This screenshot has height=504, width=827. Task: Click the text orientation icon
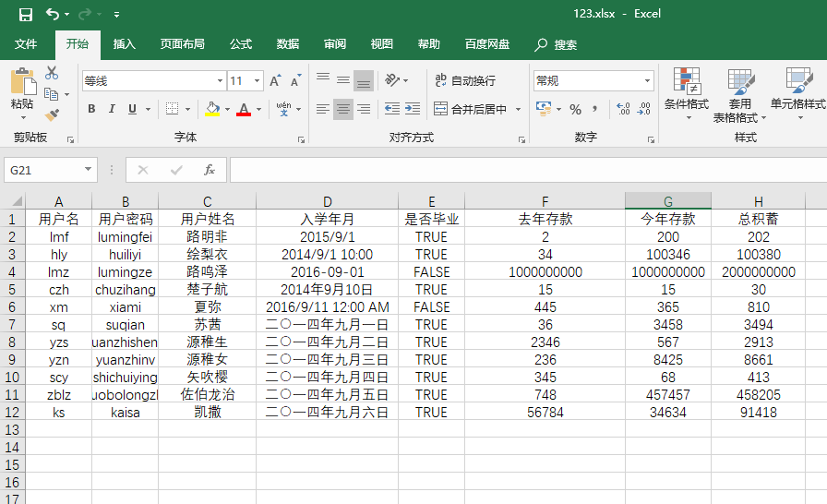coord(392,80)
